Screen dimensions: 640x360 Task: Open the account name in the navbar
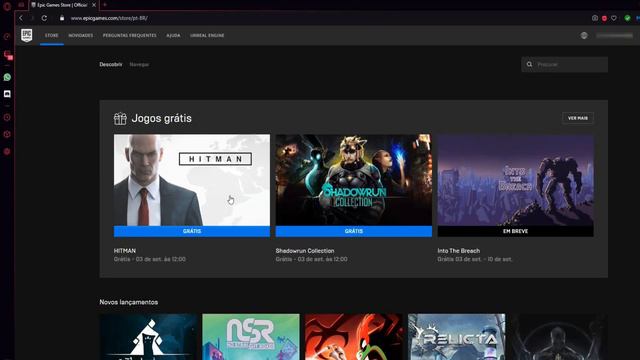coord(614,36)
